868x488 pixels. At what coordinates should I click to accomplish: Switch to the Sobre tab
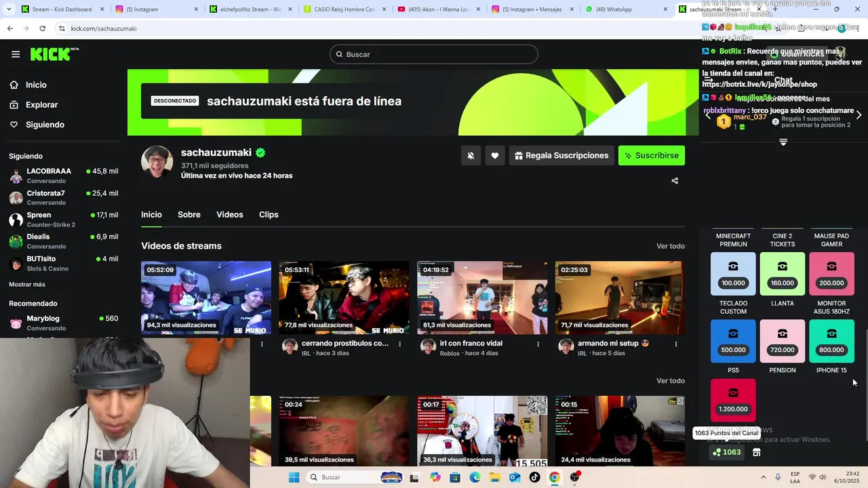189,214
